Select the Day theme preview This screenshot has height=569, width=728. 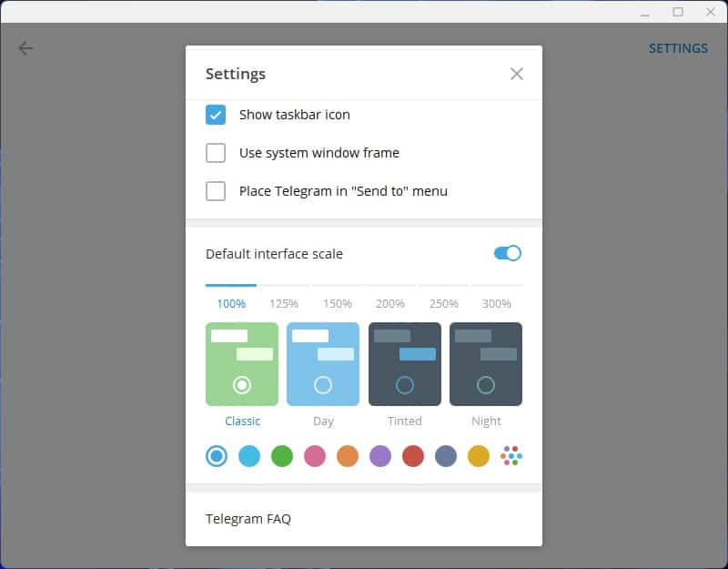click(x=323, y=363)
